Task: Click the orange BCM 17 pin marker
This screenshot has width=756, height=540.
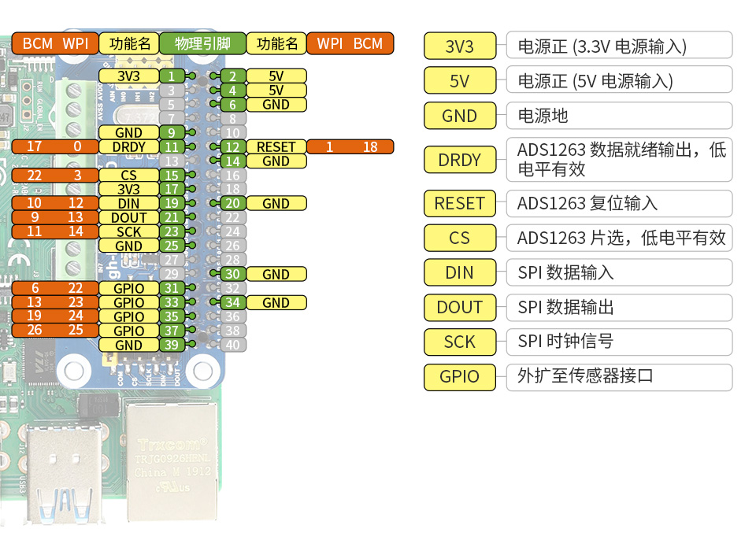Action: [x=35, y=146]
